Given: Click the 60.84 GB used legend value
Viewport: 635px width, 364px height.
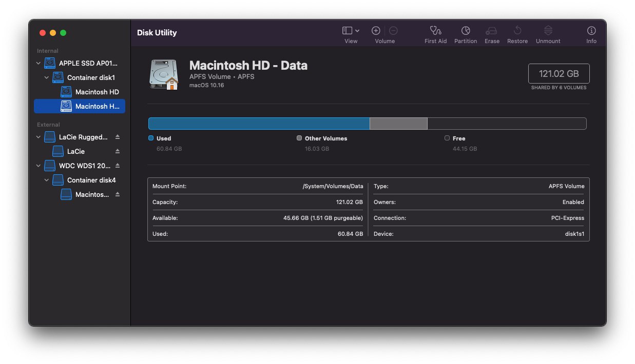Looking at the screenshot, I should (x=169, y=149).
